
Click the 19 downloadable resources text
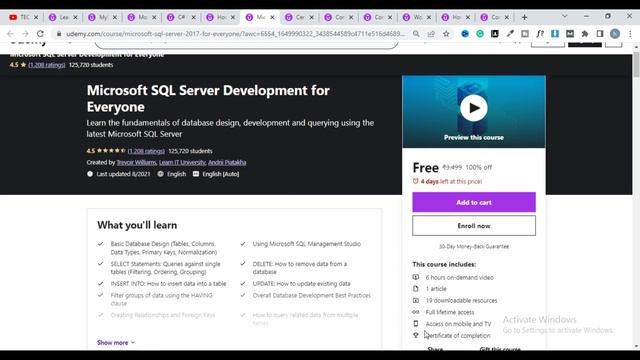tap(461, 300)
